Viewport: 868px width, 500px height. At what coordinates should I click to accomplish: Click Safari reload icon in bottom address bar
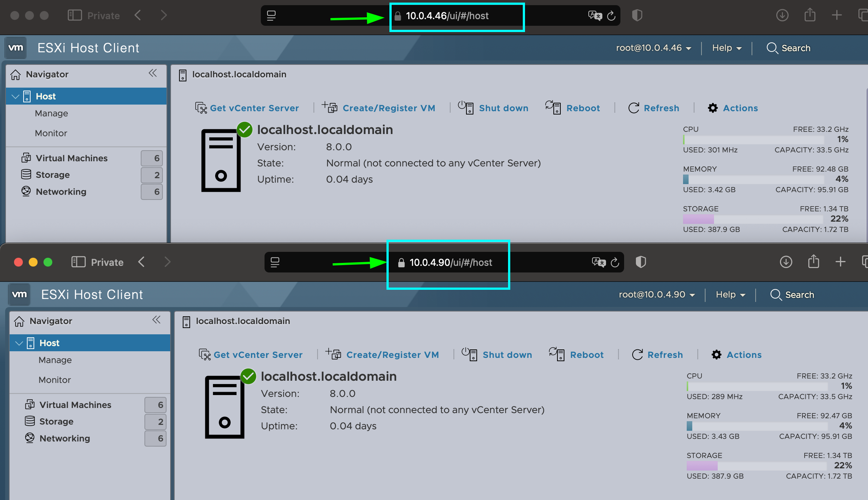point(615,262)
